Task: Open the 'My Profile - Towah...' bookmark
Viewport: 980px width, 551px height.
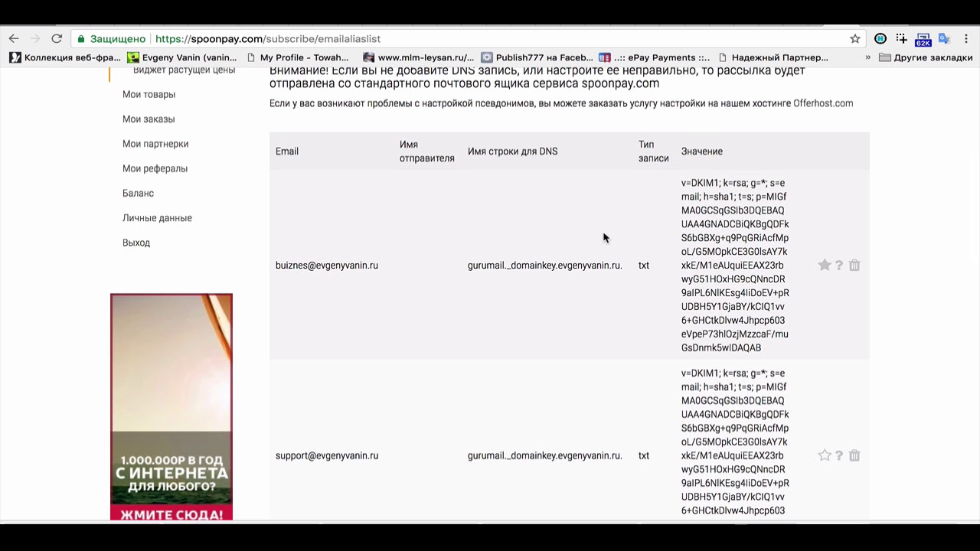Action: point(297,57)
